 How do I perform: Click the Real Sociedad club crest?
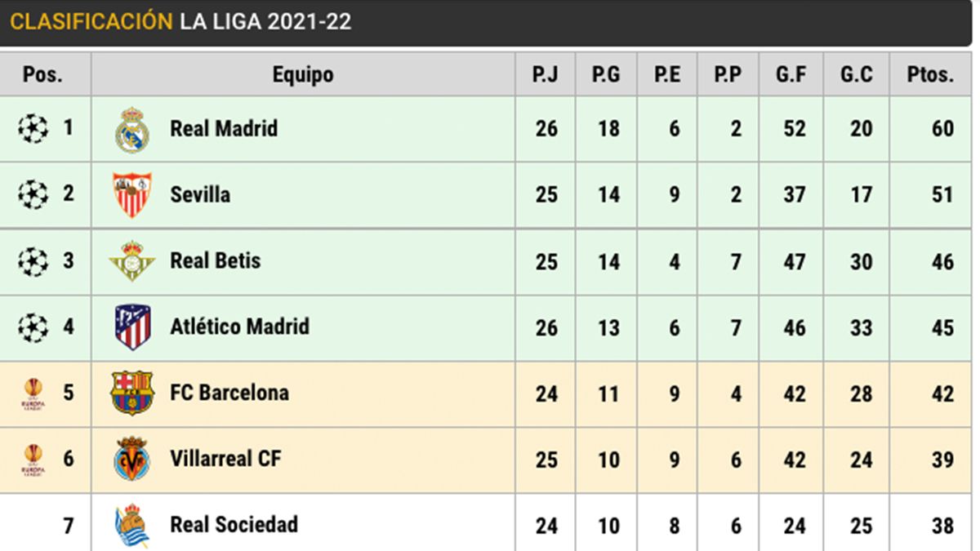click(132, 525)
